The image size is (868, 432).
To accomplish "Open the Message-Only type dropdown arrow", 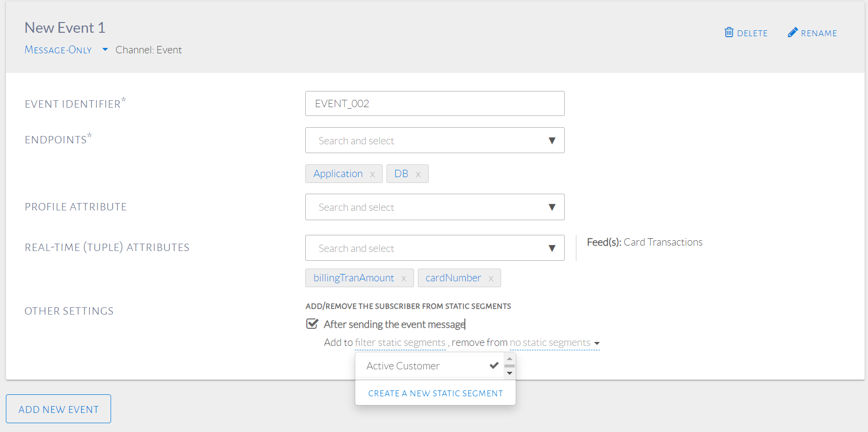I will pyautogui.click(x=105, y=49).
